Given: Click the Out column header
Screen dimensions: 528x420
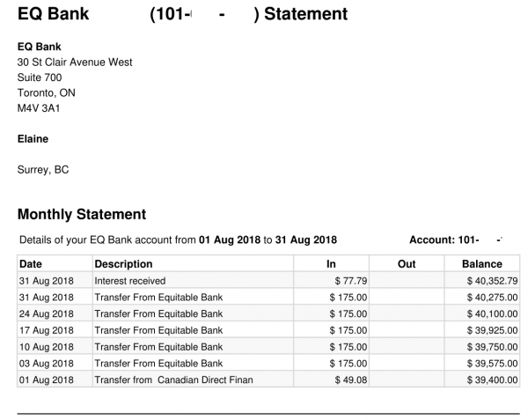Looking at the screenshot, I should click(407, 264).
